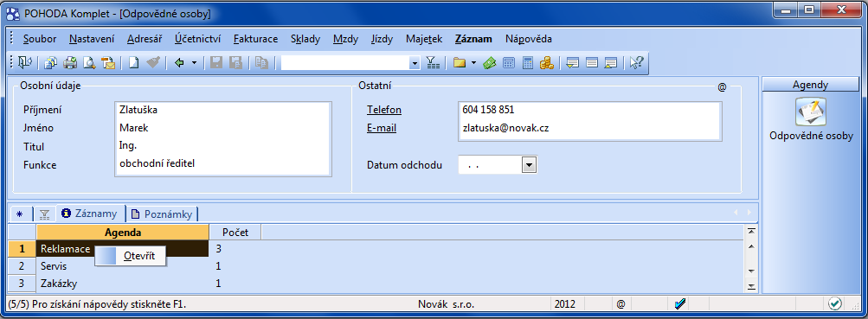Click the Agendy panel header
The height and width of the screenshot is (319, 868).
coord(811,85)
